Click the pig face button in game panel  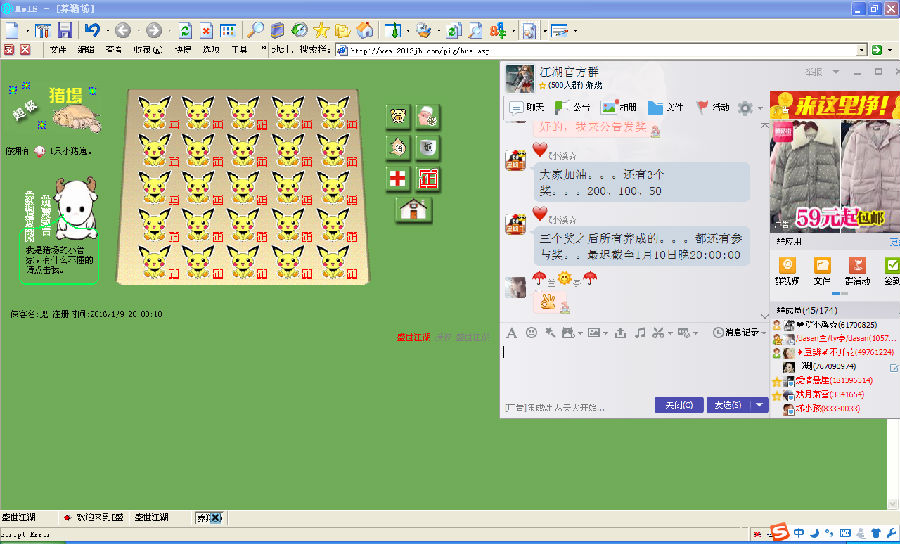(x=398, y=117)
